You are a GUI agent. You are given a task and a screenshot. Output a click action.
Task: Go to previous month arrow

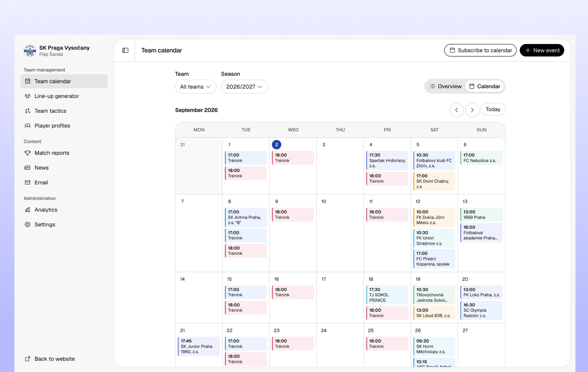pos(457,110)
